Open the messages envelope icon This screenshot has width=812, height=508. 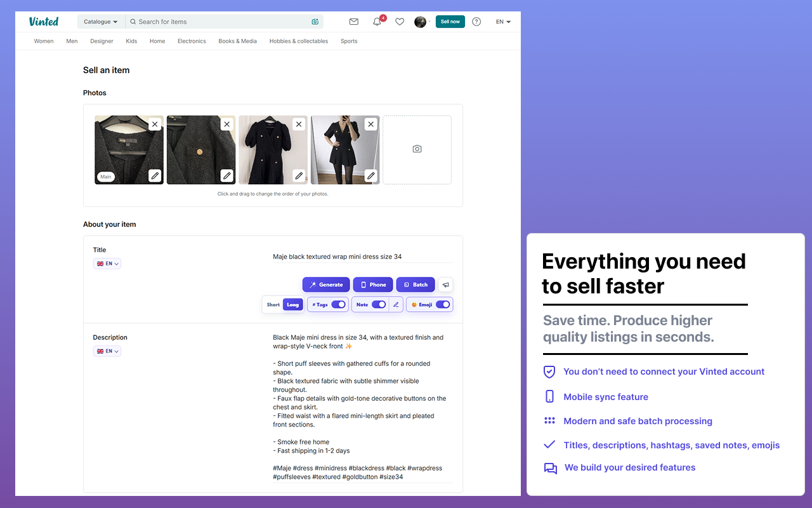354,22
